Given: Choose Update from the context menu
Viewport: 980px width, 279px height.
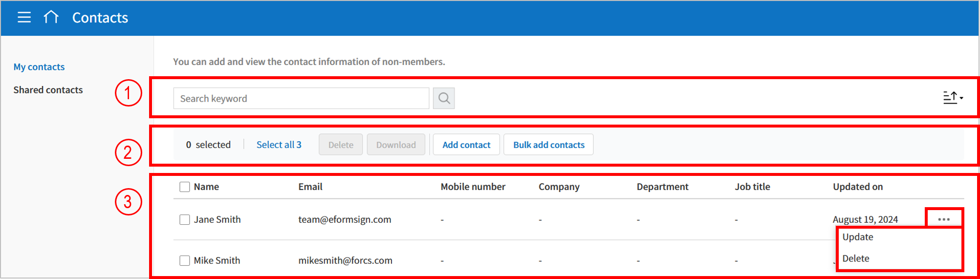Looking at the screenshot, I should click(x=858, y=237).
